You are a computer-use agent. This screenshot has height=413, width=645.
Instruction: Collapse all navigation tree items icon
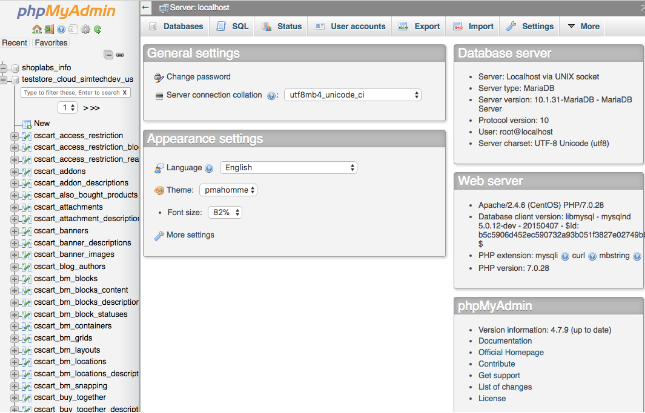(x=108, y=55)
